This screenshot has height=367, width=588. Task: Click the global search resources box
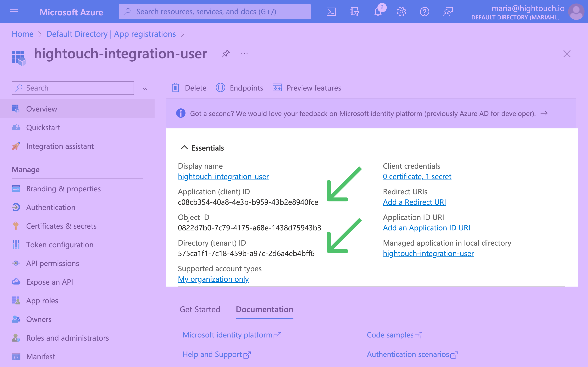[215, 12]
